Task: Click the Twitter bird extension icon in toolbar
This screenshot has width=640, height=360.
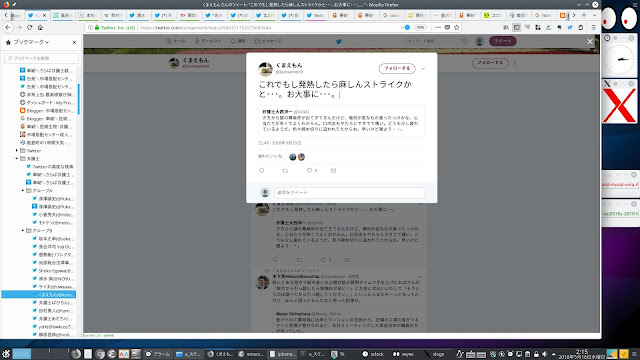Action: tap(570, 27)
